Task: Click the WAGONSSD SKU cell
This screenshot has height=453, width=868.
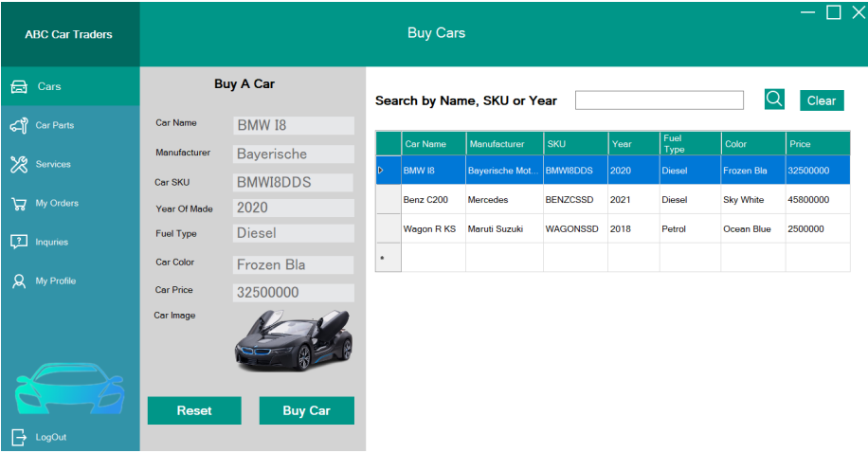Action: coord(576,228)
